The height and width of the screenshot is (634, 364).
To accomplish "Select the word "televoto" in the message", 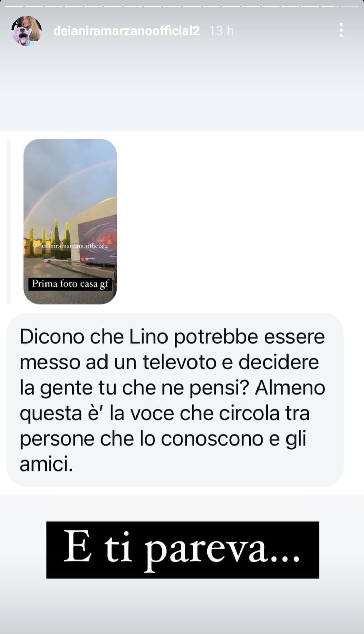I will pos(179,362).
